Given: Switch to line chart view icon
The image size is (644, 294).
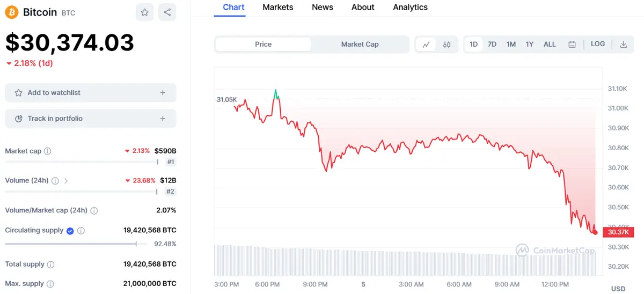Looking at the screenshot, I should (x=426, y=45).
